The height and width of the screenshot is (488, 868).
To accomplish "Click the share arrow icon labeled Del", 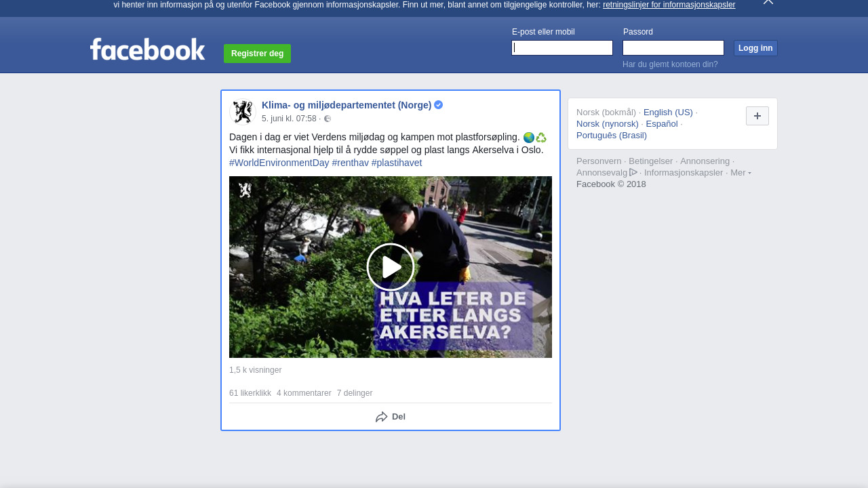I will tap(382, 417).
